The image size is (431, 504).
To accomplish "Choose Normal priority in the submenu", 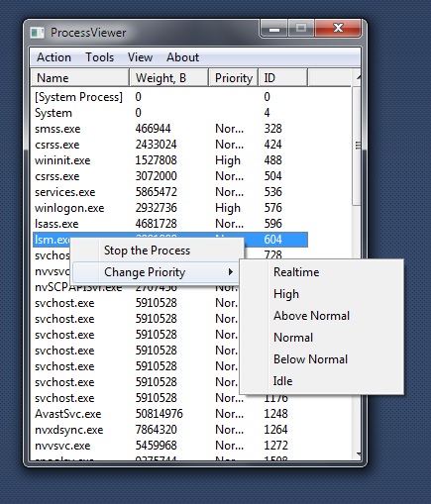I will tap(322, 338).
